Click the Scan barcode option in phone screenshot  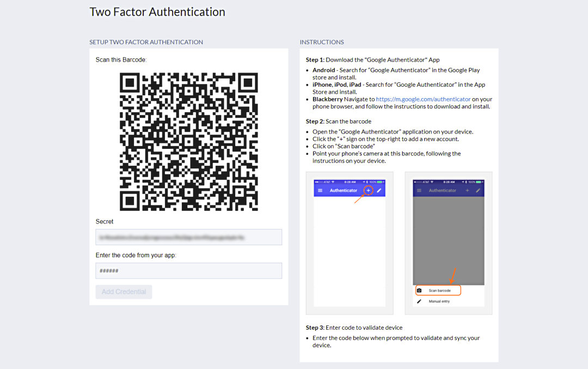coord(438,291)
